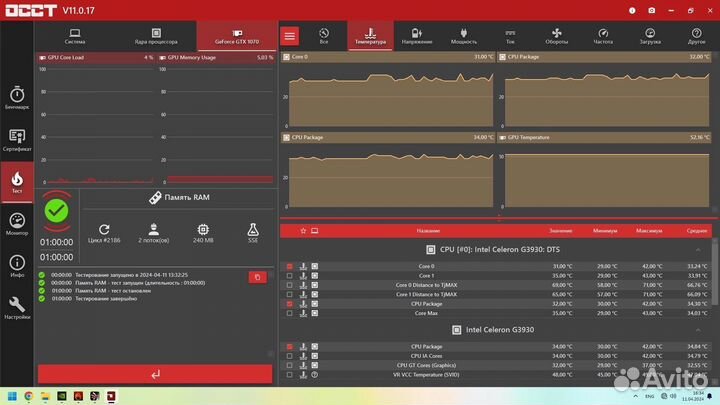
Task: Click the ENG language indicator in tray
Action: click(x=649, y=396)
